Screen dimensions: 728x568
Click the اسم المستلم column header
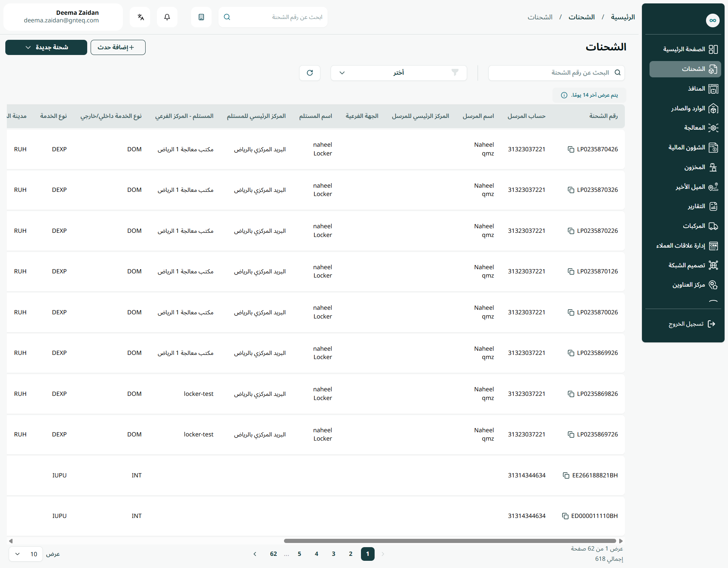[x=315, y=116]
